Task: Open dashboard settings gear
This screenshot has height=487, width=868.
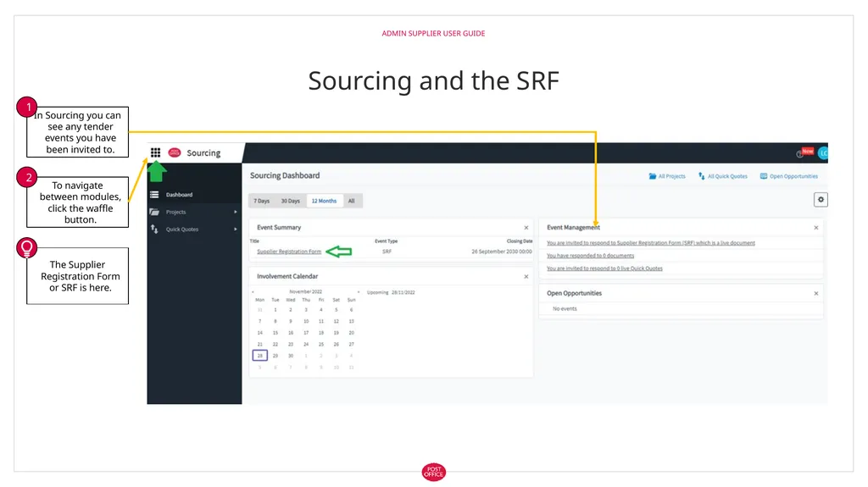Action: coord(821,200)
